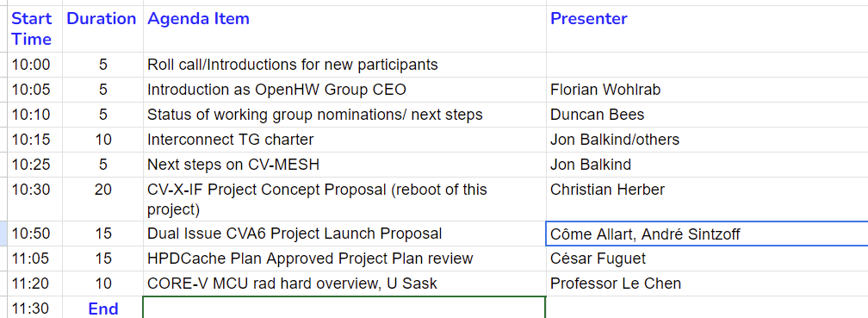Select the Start Time header cell
The width and height of the screenshot is (868, 318).
coord(34,28)
